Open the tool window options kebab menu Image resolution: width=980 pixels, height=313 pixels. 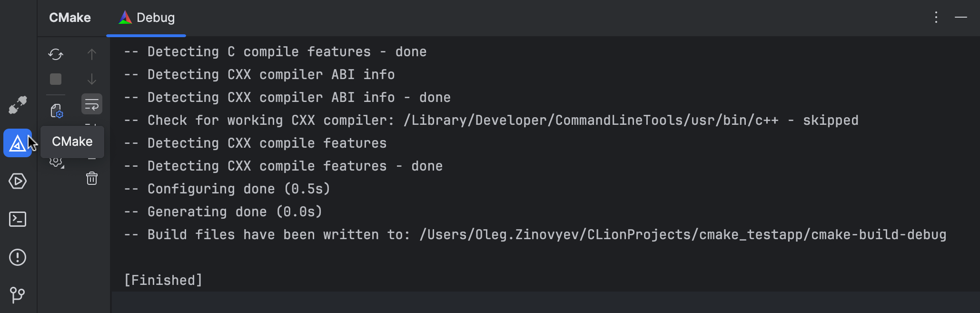[x=936, y=18]
